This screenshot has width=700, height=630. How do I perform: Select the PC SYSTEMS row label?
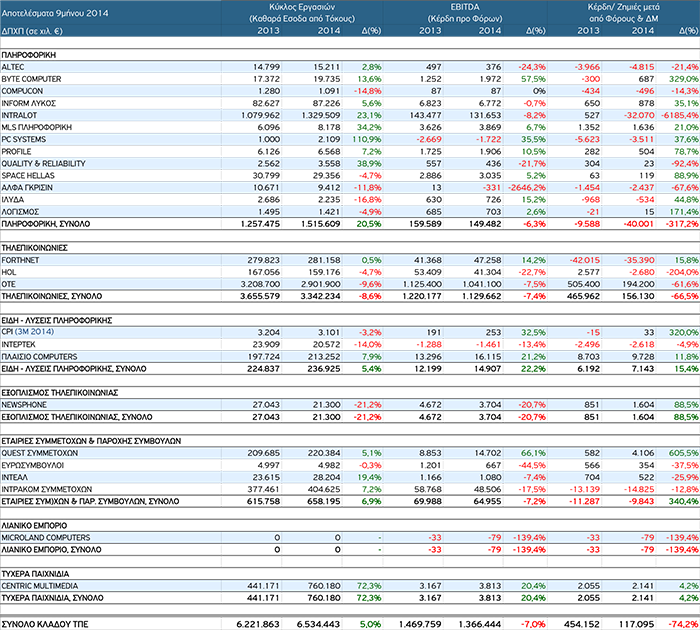coord(24,139)
